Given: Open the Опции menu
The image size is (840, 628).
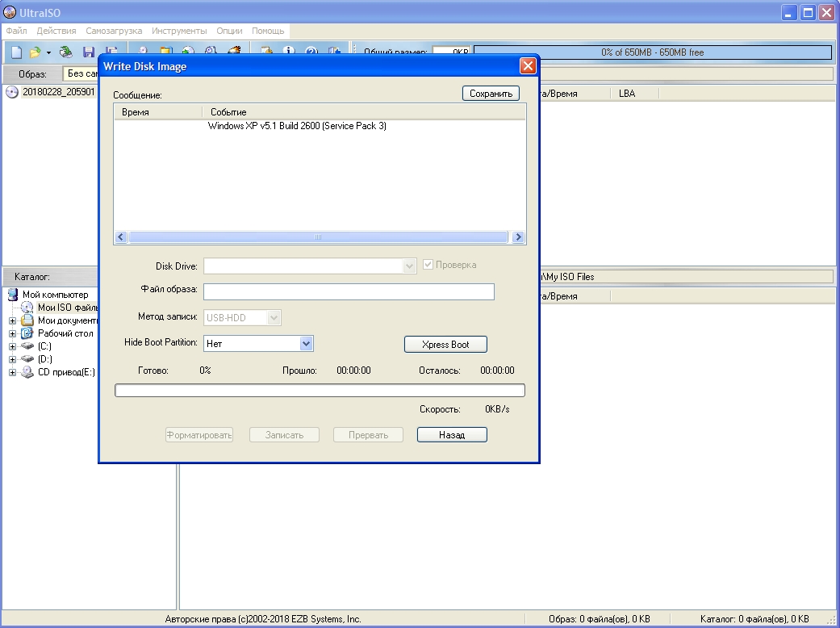Looking at the screenshot, I should pos(229,31).
